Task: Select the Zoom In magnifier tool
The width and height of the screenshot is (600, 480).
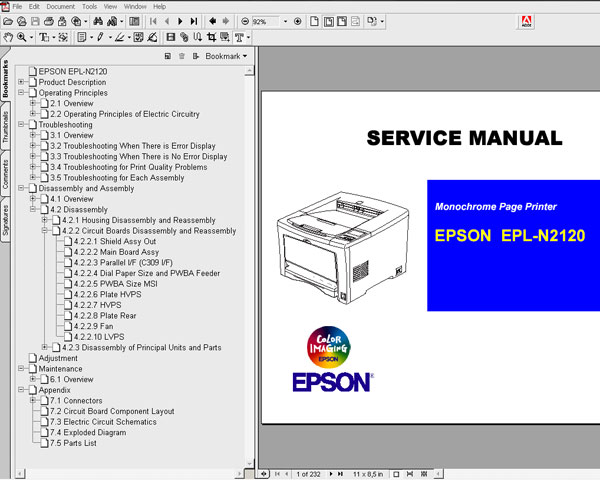Action: [x=22, y=37]
